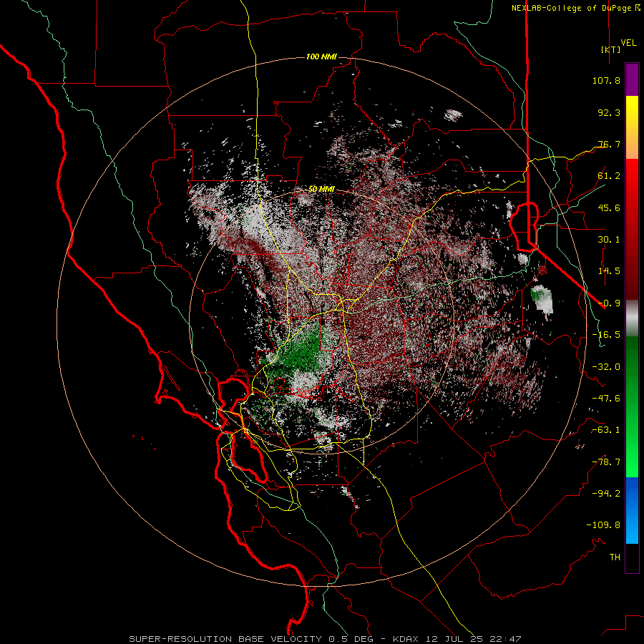Select the 30.1 velocity scale value
This screenshot has width=644, height=644.
coord(609,240)
